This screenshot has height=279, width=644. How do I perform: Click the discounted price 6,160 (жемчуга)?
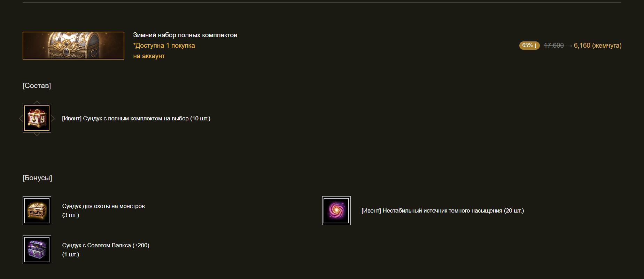point(598,46)
